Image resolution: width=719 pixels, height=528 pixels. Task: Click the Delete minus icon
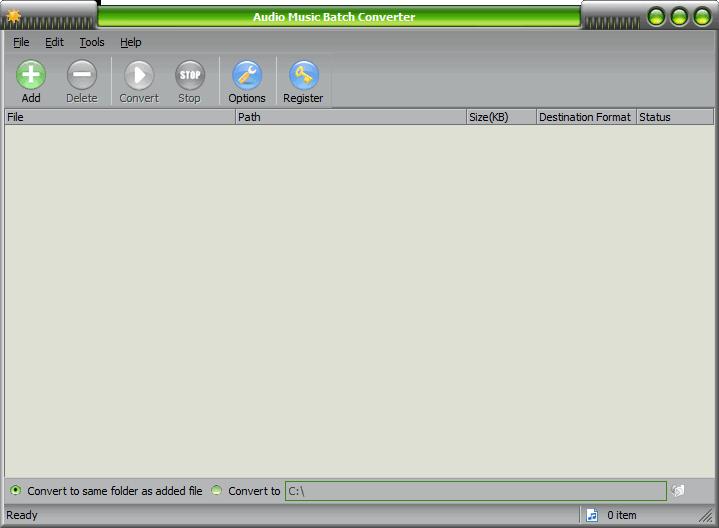[82, 75]
